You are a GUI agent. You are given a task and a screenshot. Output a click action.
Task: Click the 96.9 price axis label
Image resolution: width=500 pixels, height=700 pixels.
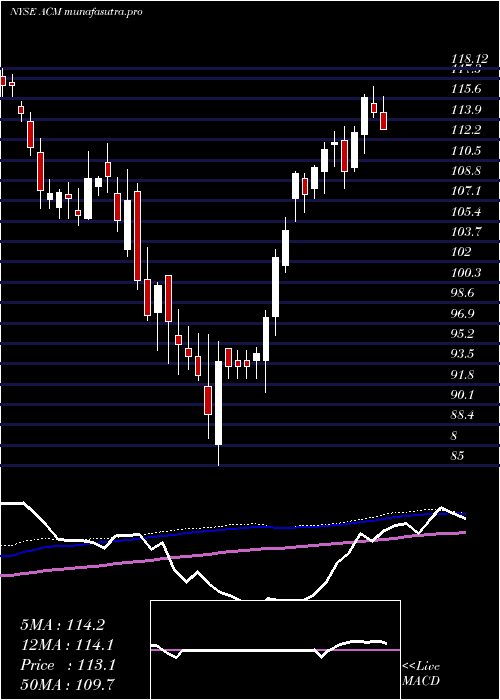pyautogui.click(x=464, y=313)
